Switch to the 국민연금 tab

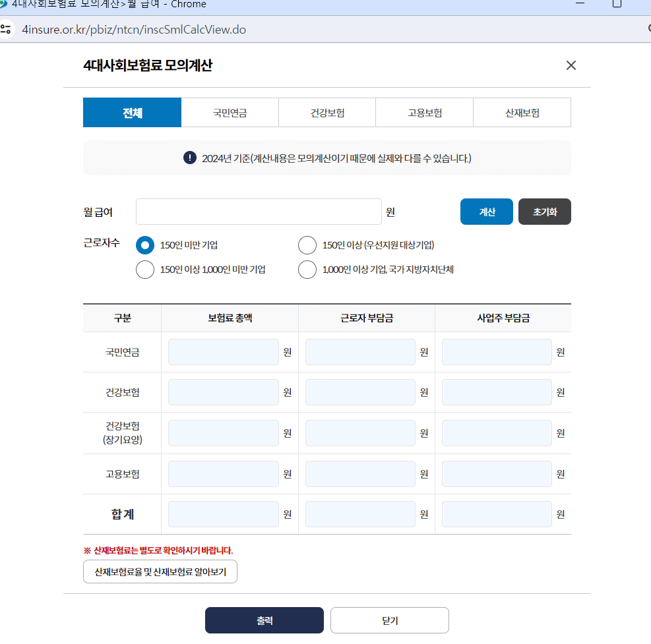229,112
